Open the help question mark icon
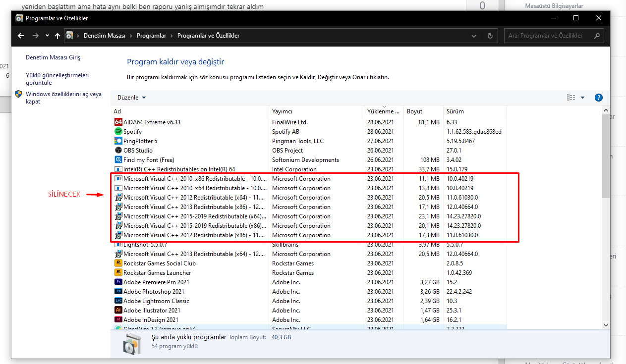 click(x=598, y=98)
